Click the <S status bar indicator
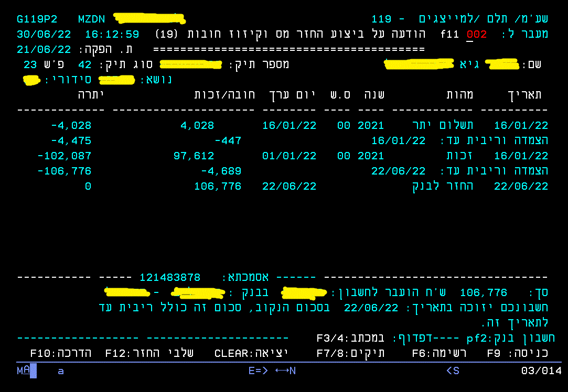Image resolution: width=568 pixels, height=392 pixels. (x=453, y=371)
